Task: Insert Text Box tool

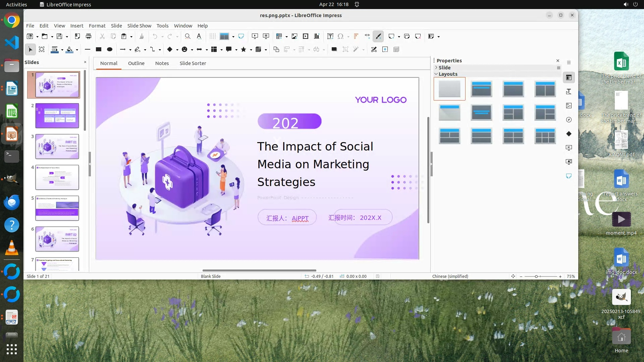Action: (x=330, y=36)
